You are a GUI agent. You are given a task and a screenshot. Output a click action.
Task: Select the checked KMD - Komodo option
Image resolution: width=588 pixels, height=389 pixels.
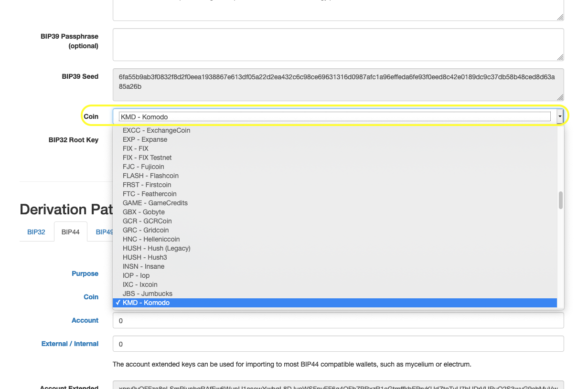[335, 303]
